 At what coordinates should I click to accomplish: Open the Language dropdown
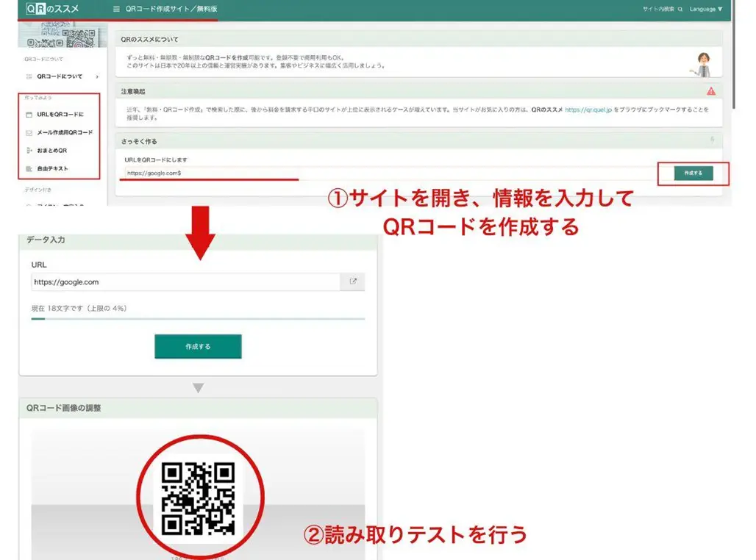tap(706, 9)
